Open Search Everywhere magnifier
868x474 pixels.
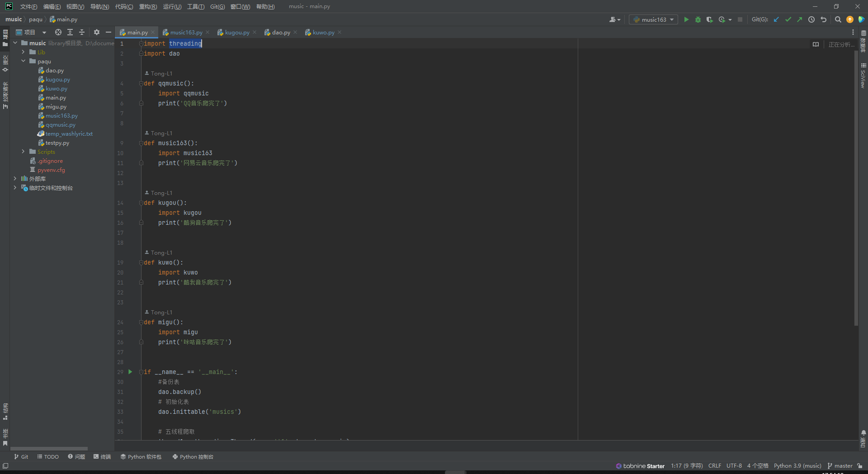[838, 19]
